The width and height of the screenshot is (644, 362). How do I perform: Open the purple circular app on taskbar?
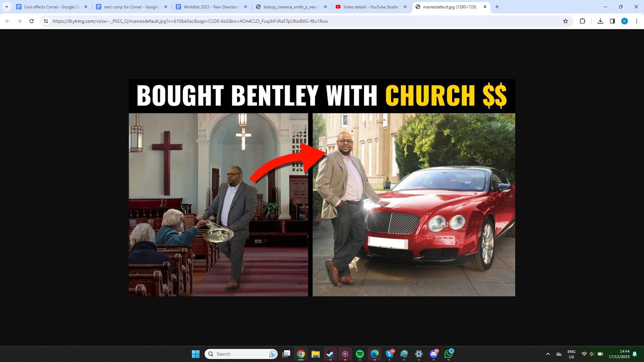tap(345, 354)
